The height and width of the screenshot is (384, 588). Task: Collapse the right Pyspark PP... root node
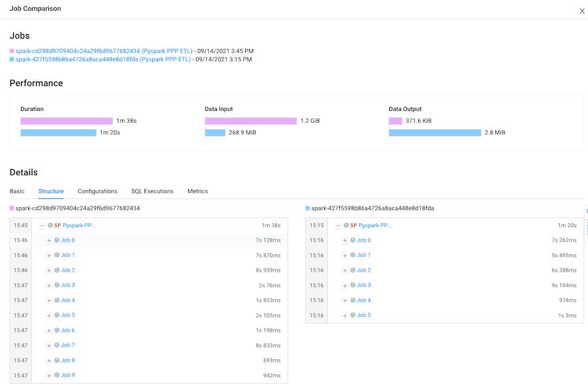(x=338, y=225)
